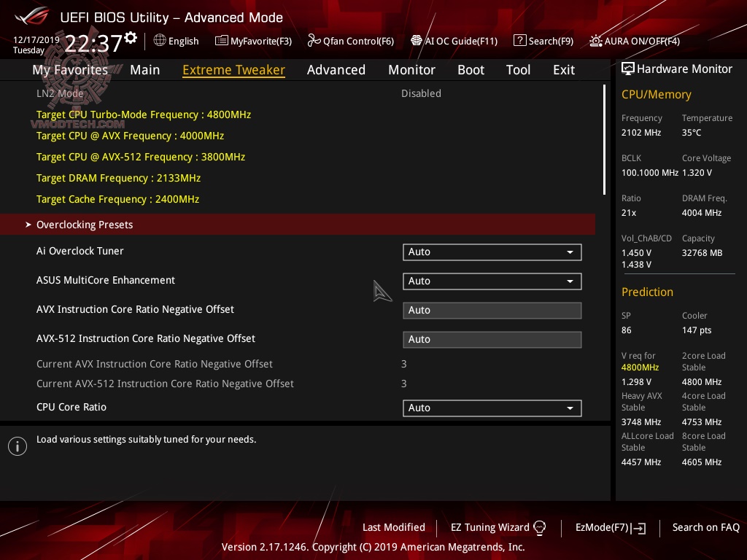
Task: Click the Hardware Monitor display icon
Action: coord(628,69)
